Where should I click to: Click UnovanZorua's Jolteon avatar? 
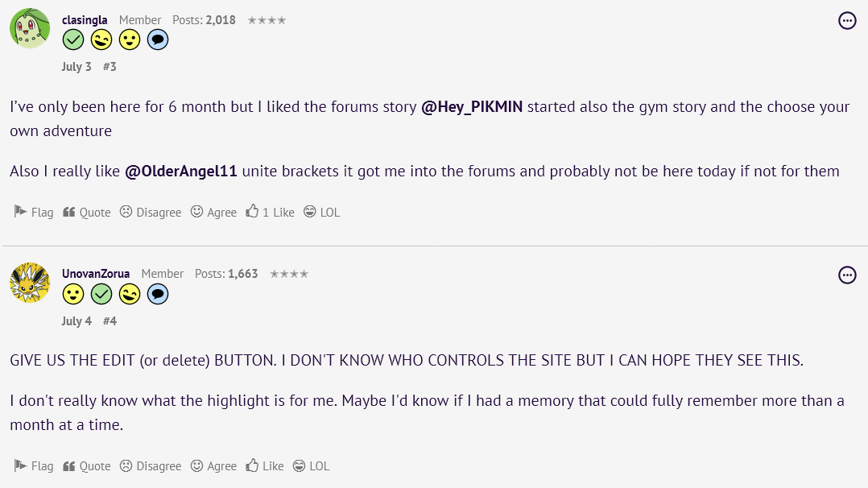[x=30, y=283]
